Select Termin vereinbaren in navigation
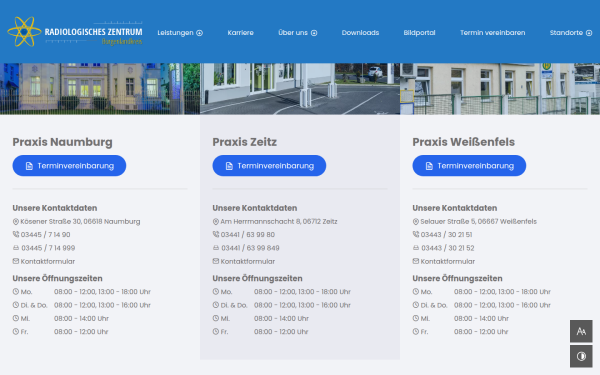 point(492,33)
